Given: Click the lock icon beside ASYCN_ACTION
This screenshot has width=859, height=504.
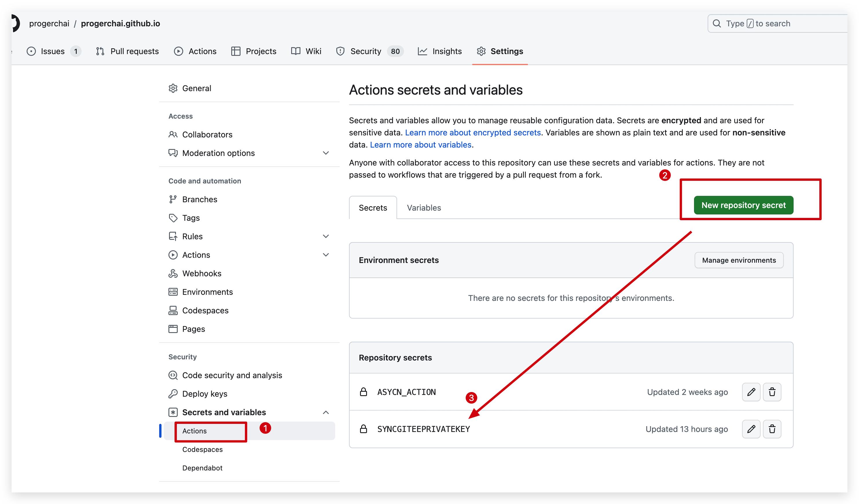Looking at the screenshot, I should pyautogui.click(x=364, y=392).
